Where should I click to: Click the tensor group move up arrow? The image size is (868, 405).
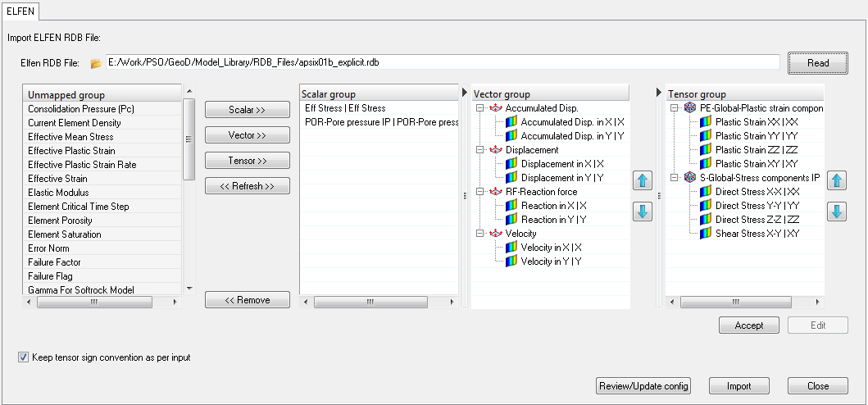tap(836, 180)
